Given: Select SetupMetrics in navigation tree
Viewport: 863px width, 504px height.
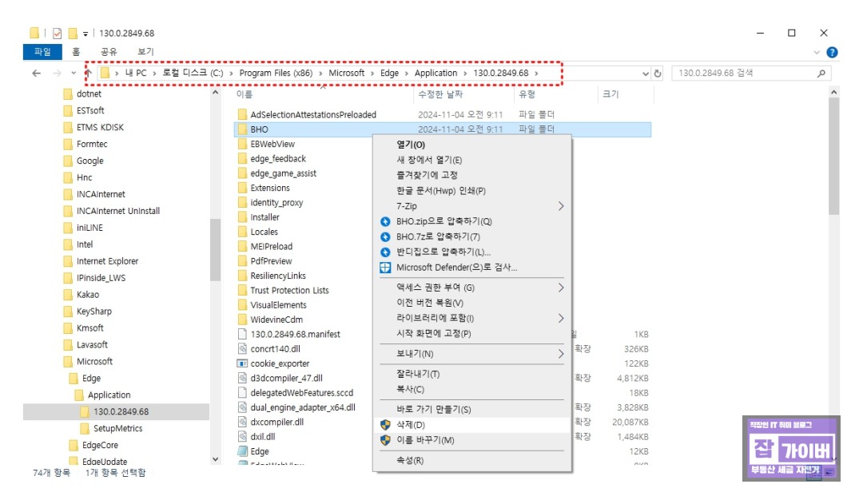Looking at the screenshot, I should click(117, 429).
